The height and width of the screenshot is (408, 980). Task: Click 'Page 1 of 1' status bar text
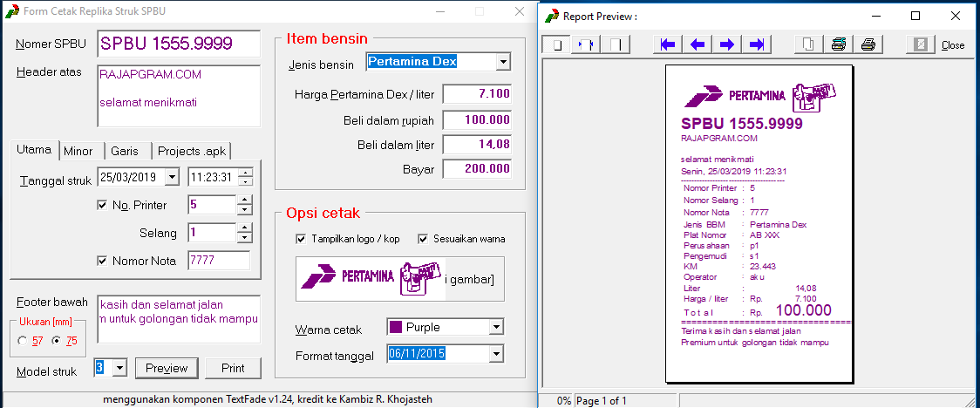pos(601,400)
